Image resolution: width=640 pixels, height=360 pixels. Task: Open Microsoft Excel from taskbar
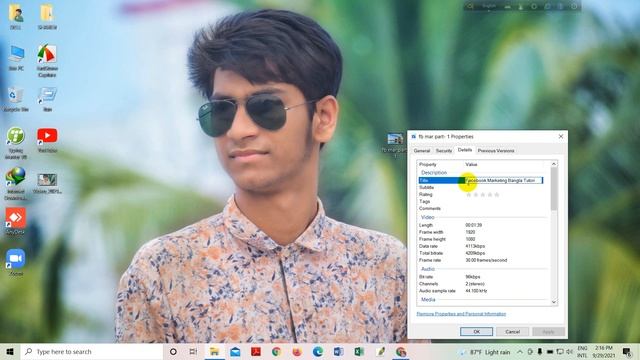359,351
